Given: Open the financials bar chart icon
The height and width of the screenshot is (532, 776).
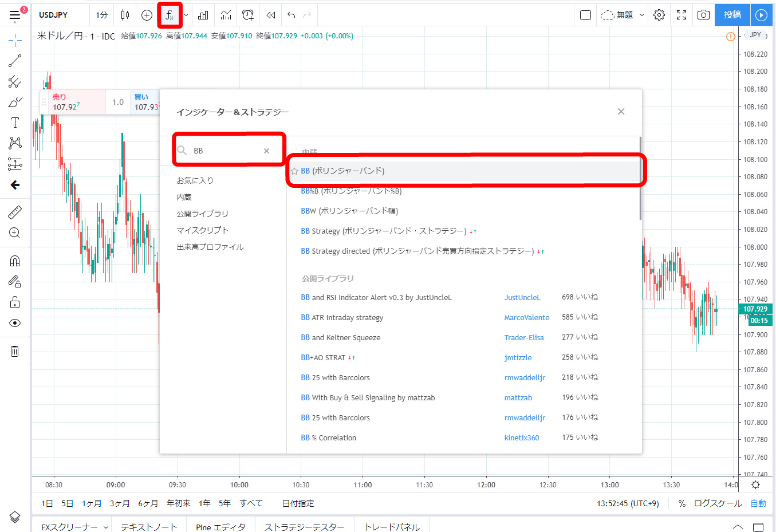Looking at the screenshot, I should [x=203, y=15].
